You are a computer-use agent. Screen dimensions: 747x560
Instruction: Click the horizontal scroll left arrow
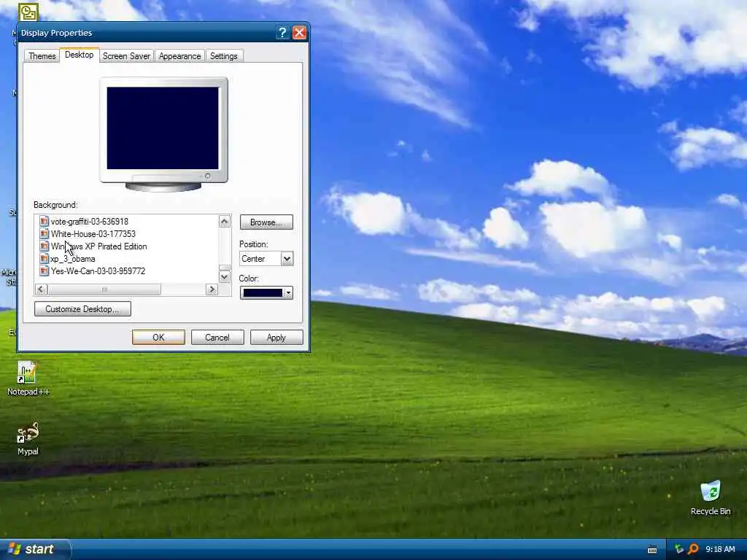point(41,289)
